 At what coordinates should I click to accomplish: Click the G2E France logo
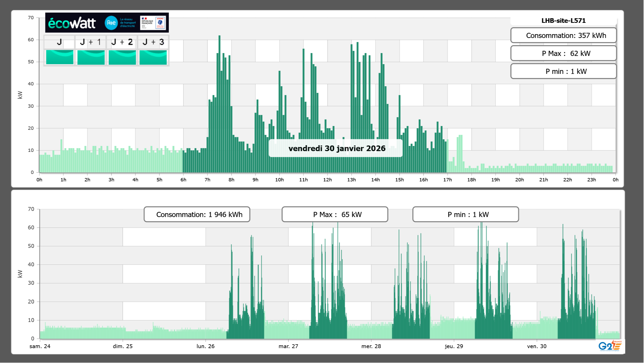coord(610,346)
